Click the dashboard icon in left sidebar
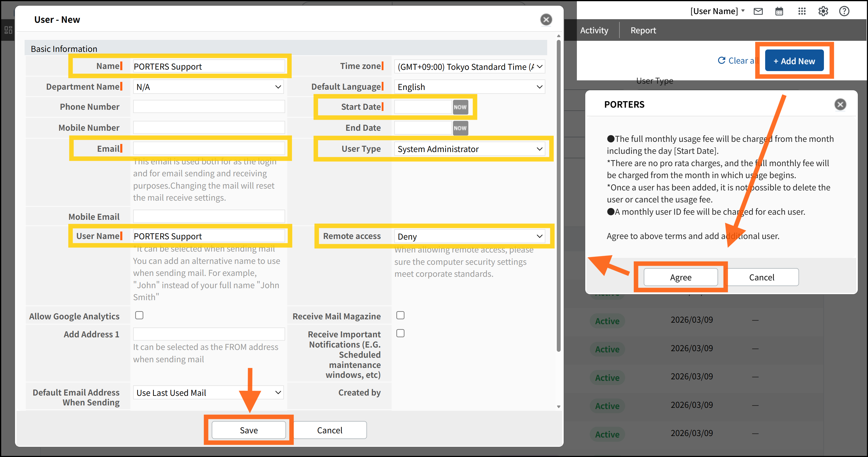 8,30
